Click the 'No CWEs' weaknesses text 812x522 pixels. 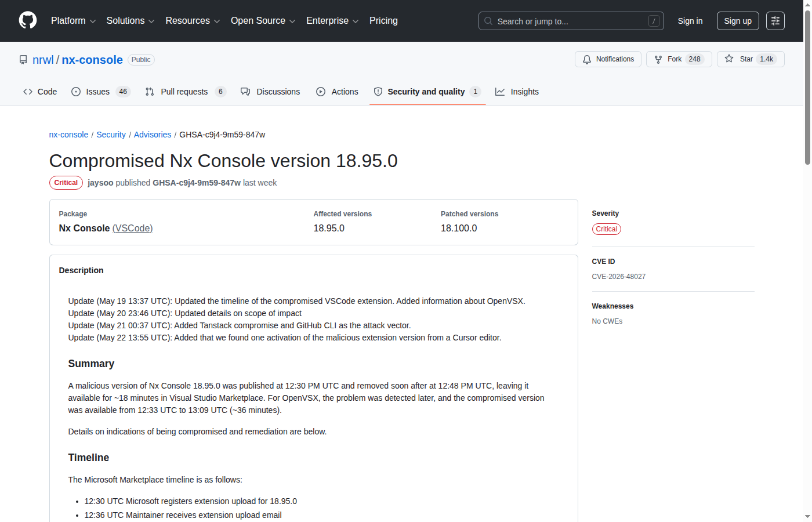(x=607, y=321)
